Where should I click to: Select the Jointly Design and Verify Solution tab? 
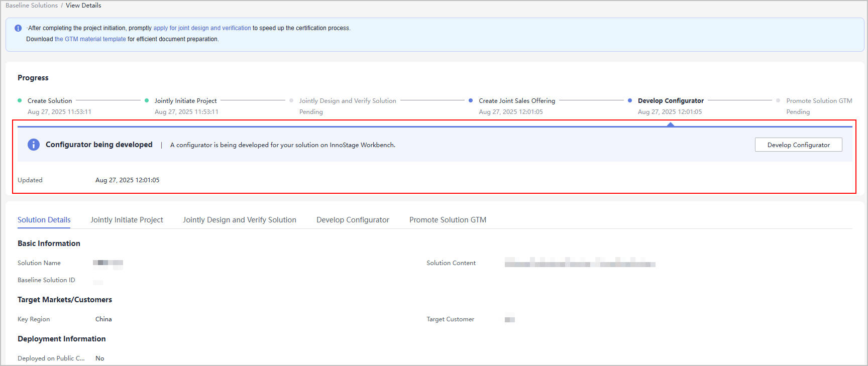click(240, 220)
